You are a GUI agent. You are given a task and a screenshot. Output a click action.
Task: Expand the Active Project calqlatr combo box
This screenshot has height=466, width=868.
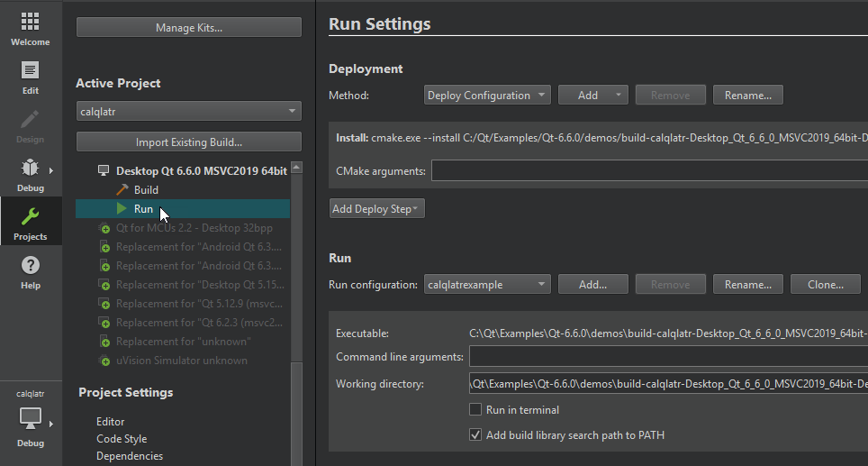point(188,112)
